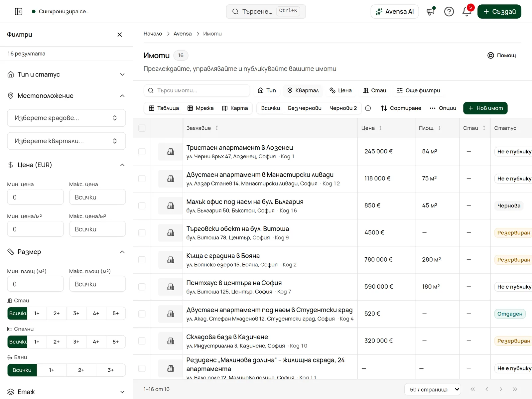The image size is (532, 399).
Task: Check the Малък офис под наем row
Action: click(142, 206)
